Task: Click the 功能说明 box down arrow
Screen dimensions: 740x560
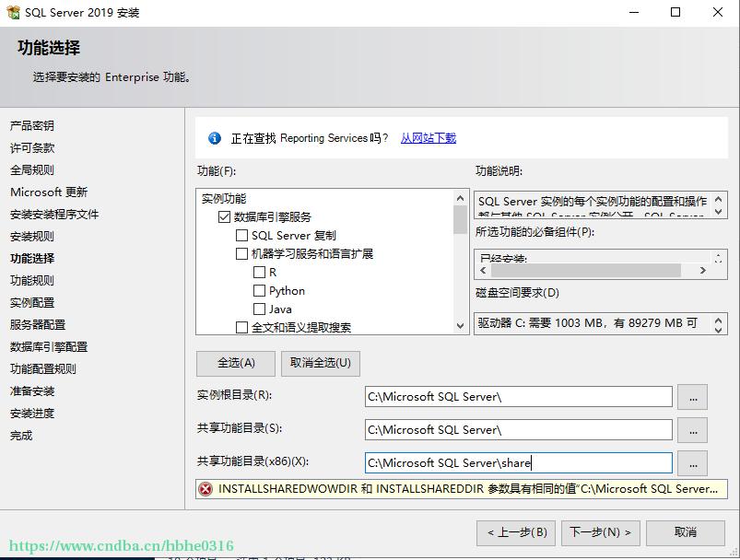Action: (718, 212)
